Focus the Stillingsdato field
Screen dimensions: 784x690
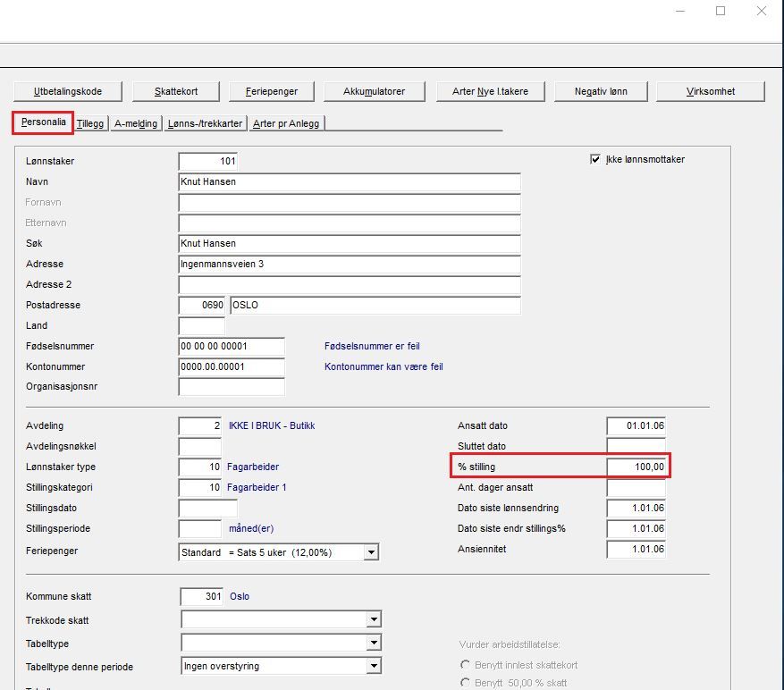tap(208, 508)
